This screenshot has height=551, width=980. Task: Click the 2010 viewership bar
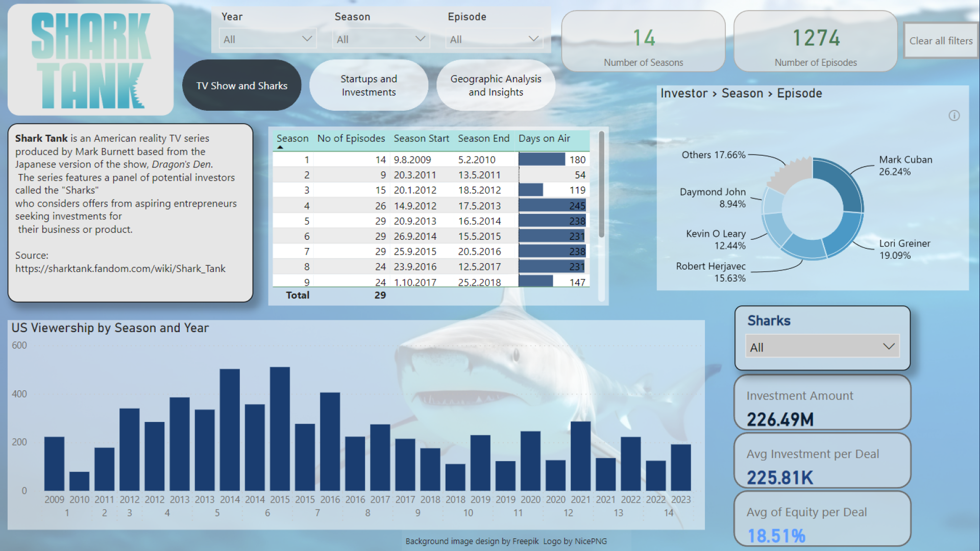point(79,481)
